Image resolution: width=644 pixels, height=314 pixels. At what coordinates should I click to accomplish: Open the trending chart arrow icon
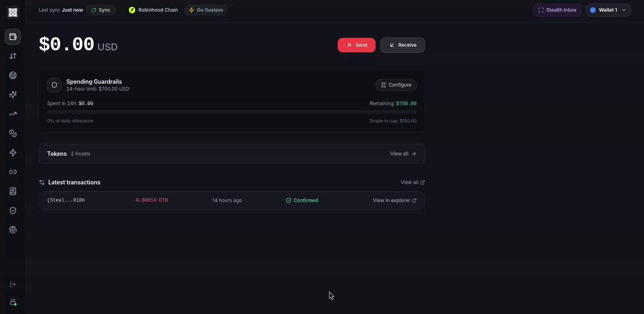(13, 114)
